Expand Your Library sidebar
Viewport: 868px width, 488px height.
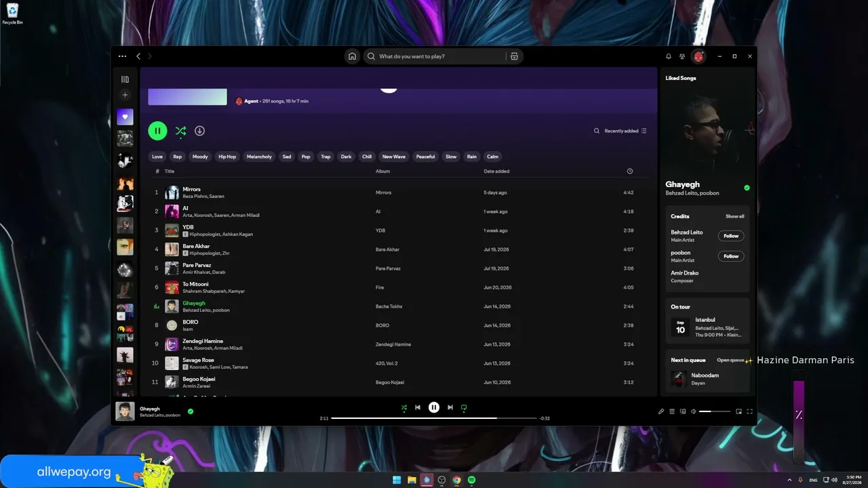(125, 79)
